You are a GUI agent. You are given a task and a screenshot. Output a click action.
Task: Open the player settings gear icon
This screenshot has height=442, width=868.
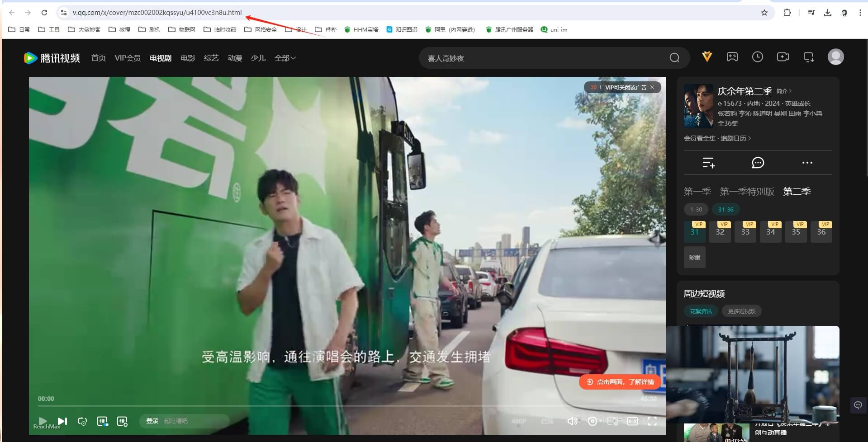[592, 421]
